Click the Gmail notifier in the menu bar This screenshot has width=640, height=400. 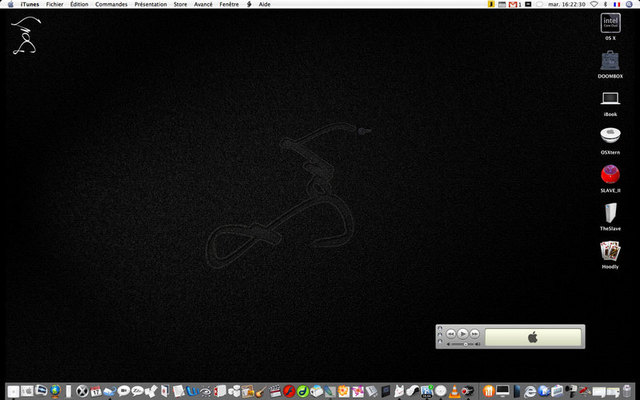coord(514,4)
